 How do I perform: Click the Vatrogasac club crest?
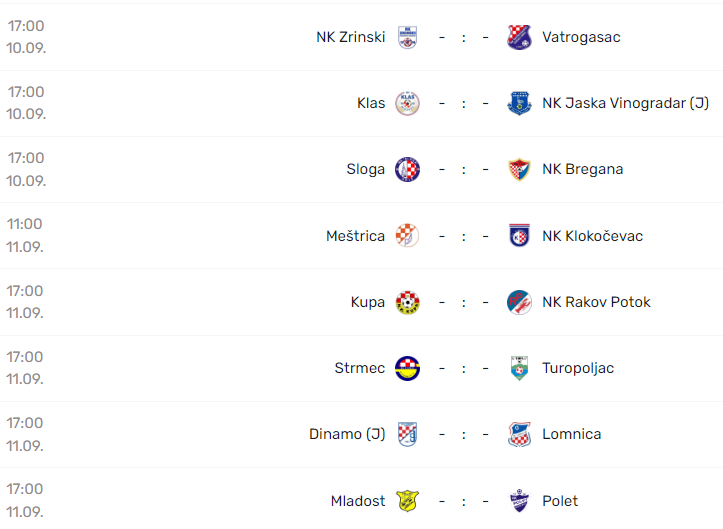tap(519, 37)
